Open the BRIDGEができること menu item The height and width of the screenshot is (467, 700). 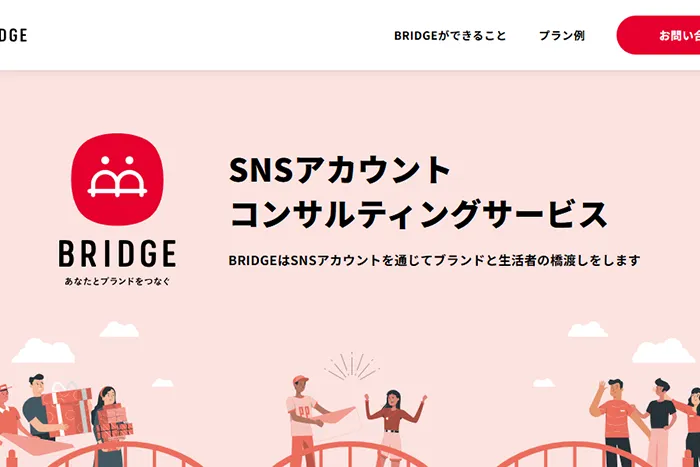(450, 35)
